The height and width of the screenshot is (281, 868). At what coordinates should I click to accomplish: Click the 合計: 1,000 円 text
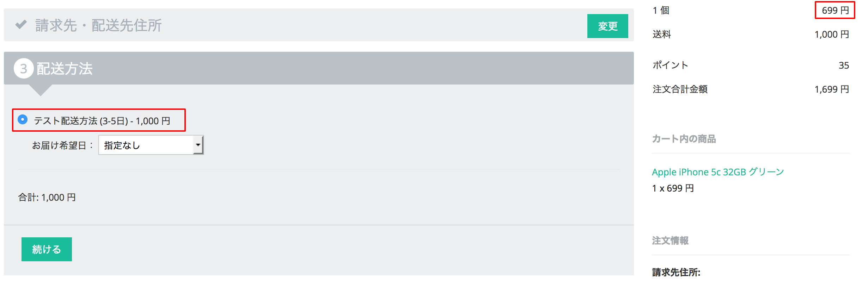[x=47, y=197]
